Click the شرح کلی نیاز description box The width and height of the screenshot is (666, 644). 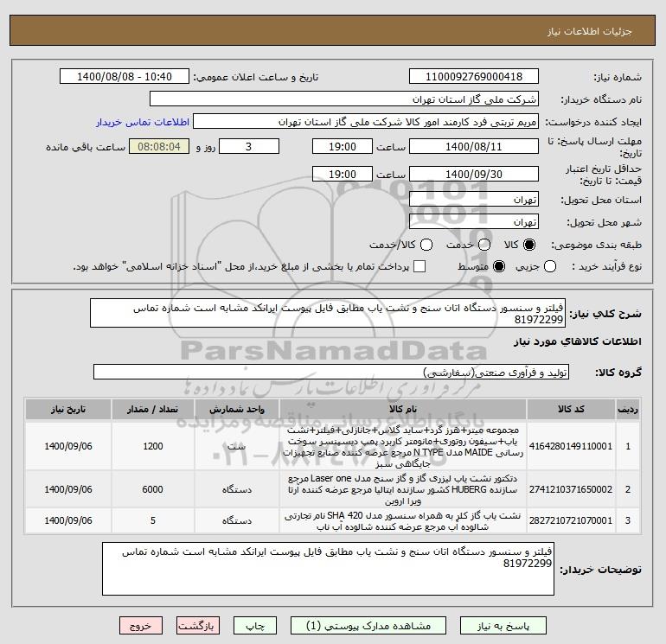click(x=328, y=313)
